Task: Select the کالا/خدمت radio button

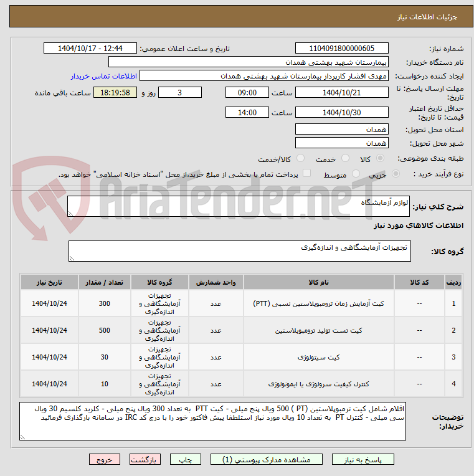Action: [300, 158]
